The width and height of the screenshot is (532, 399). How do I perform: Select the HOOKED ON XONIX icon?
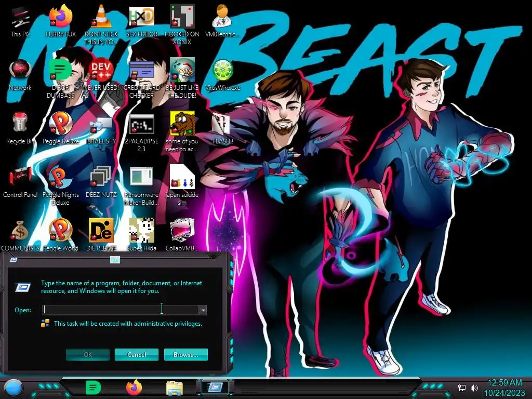[182, 24]
